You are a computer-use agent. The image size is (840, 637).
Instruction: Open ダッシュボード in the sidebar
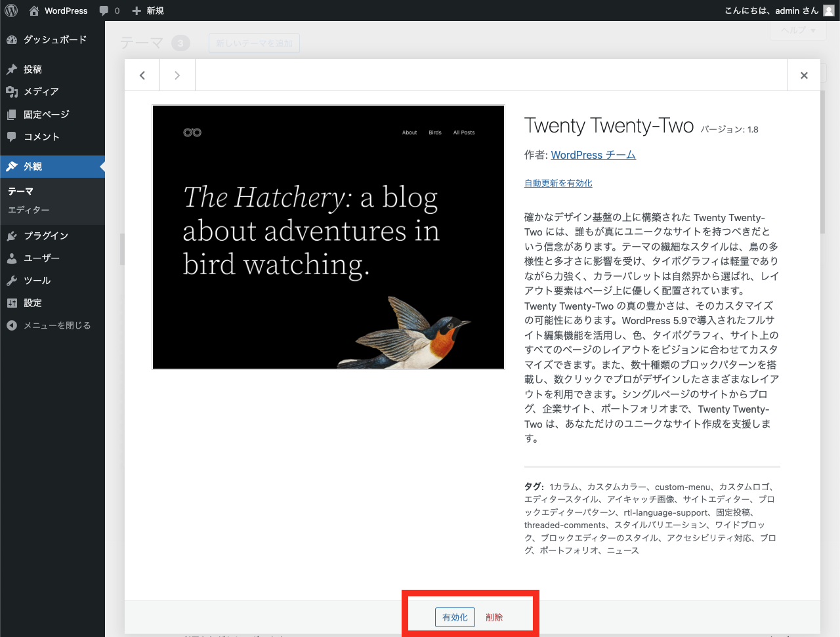click(52, 39)
